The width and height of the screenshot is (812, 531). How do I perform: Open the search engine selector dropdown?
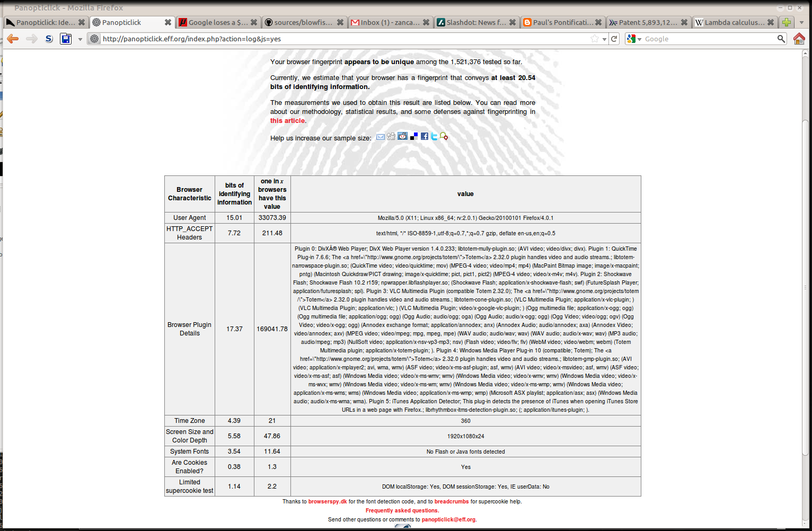[633, 39]
